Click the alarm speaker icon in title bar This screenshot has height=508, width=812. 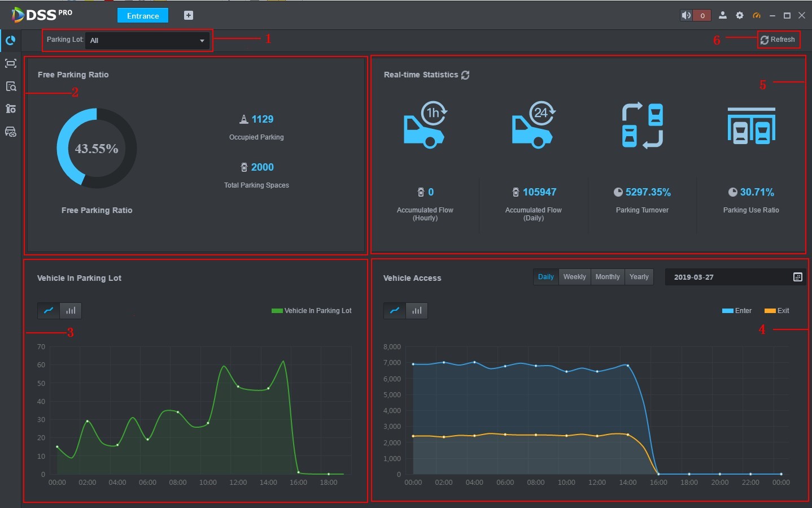(686, 16)
